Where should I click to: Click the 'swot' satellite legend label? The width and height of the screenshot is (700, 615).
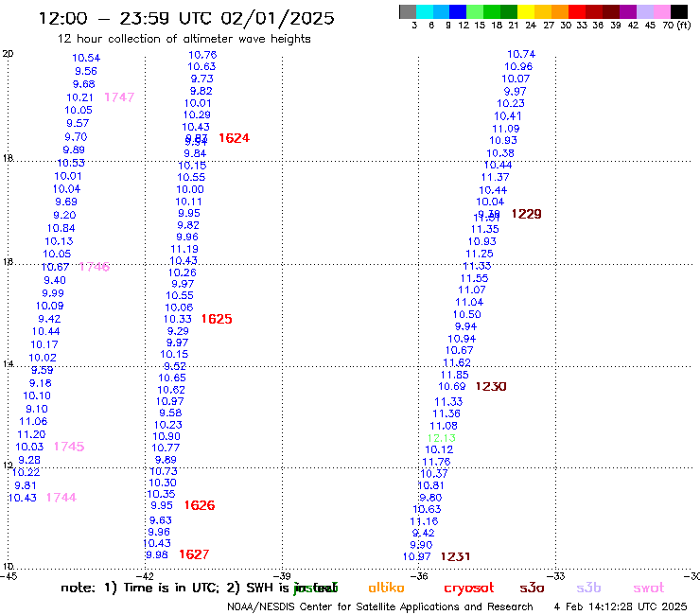[x=649, y=589]
